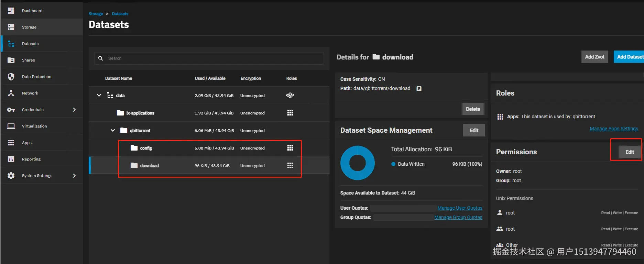Collapse the qbittorrent dataset node
The image size is (644, 264).
point(113,130)
